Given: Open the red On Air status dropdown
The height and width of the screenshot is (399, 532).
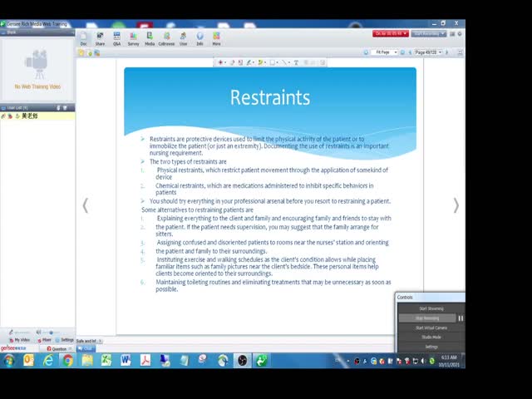Looking at the screenshot, I should [391, 33].
